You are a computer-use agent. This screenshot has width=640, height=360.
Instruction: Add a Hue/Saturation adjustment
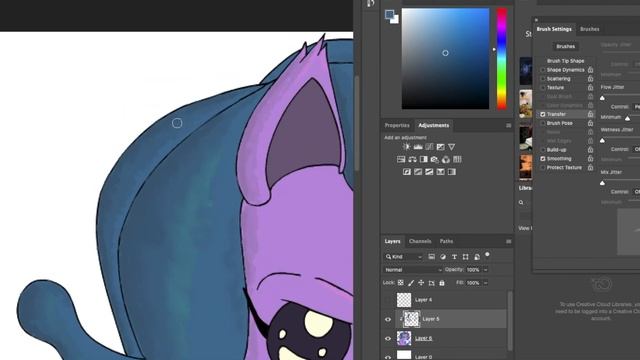coord(401,160)
